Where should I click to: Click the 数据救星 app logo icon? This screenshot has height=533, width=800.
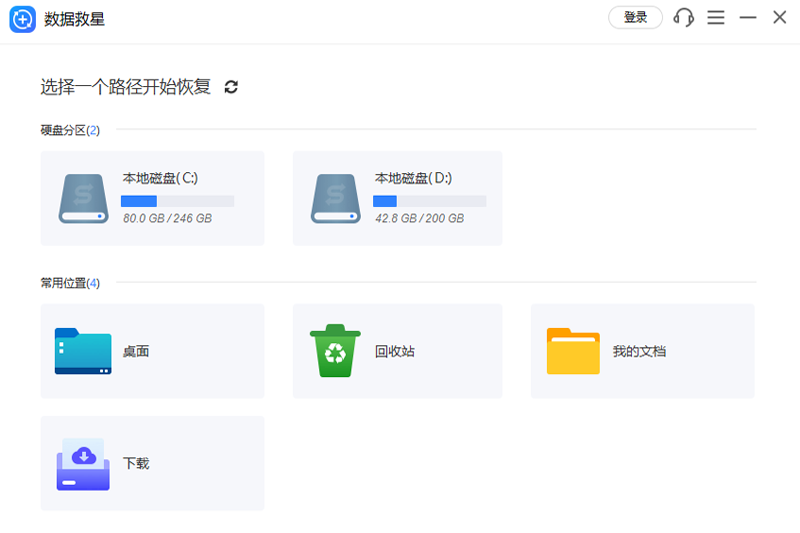pos(22,19)
